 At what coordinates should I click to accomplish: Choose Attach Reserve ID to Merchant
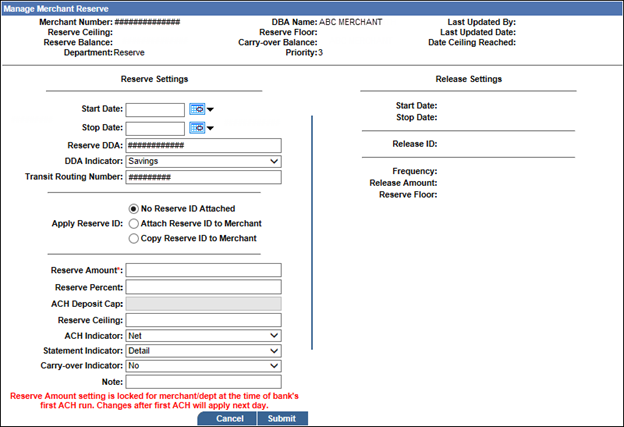pyautogui.click(x=134, y=224)
